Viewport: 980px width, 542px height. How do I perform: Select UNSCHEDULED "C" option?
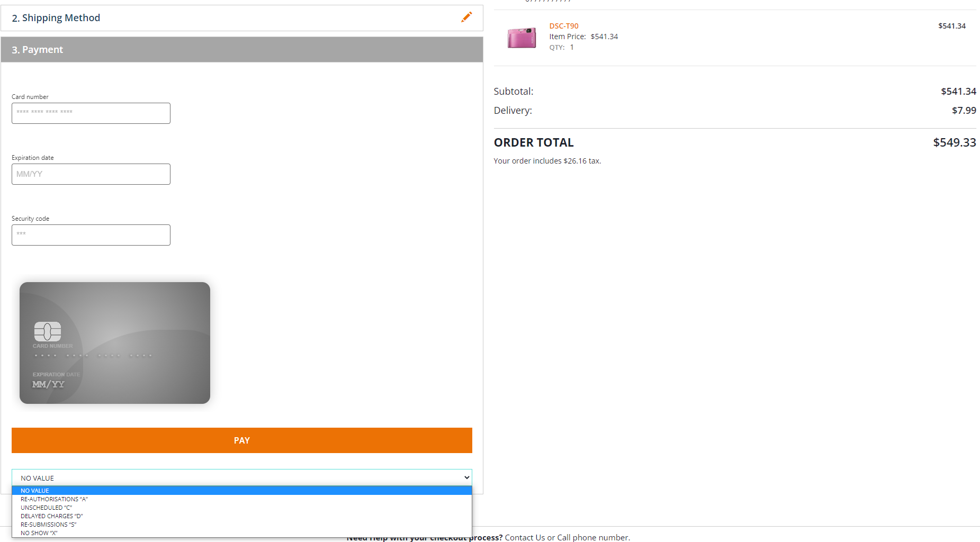[x=46, y=508]
